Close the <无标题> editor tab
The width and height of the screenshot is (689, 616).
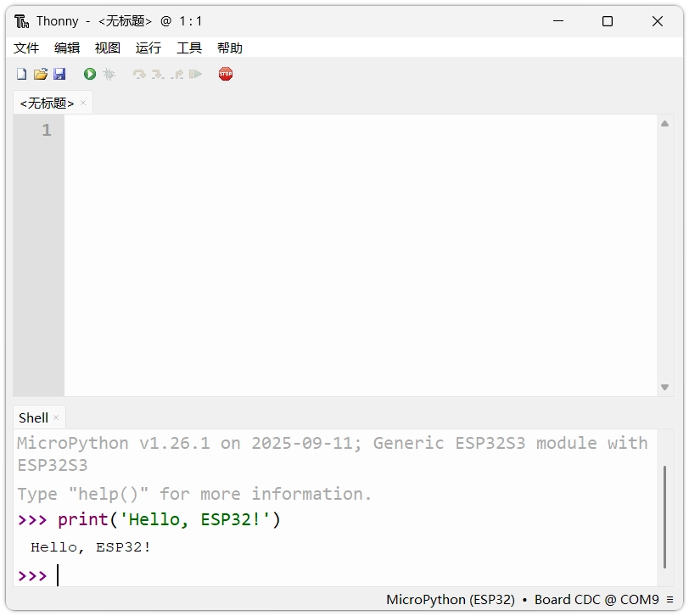[83, 104]
